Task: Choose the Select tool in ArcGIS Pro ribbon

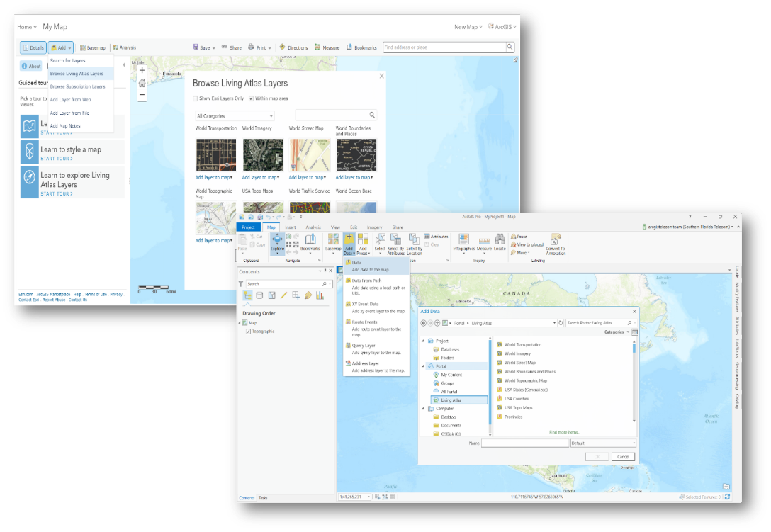Action: [x=380, y=242]
